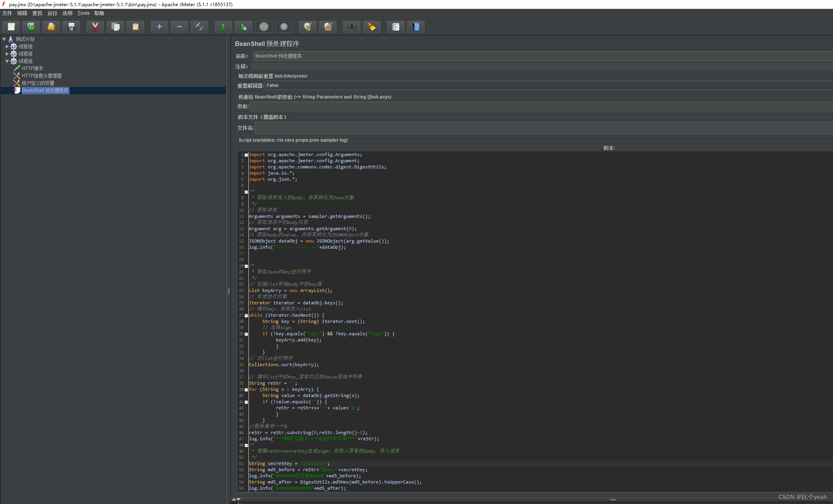Select 用户定义的变量 in the tree
The width and height of the screenshot is (833, 504).
[38, 83]
